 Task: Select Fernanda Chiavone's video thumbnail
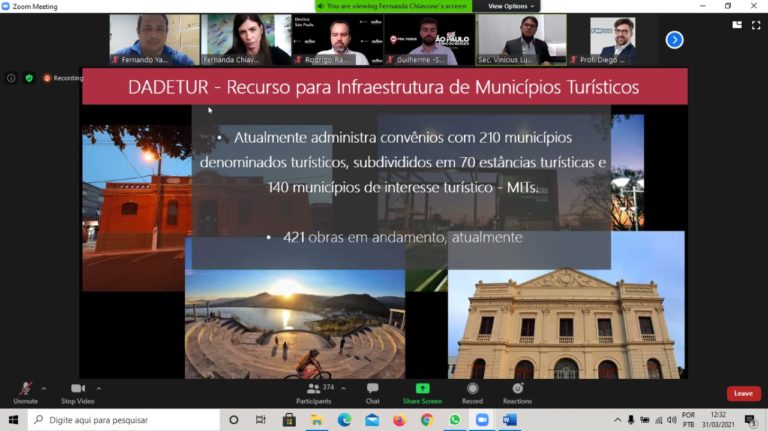246,40
